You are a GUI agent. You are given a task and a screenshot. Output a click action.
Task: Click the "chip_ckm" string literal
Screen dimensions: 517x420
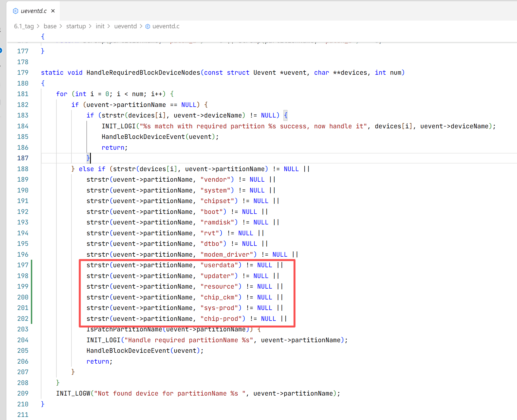(219, 297)
